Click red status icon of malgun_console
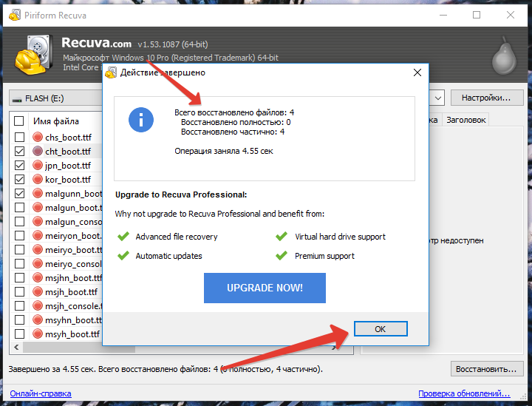The image size is (532, 406). [38, 221]
